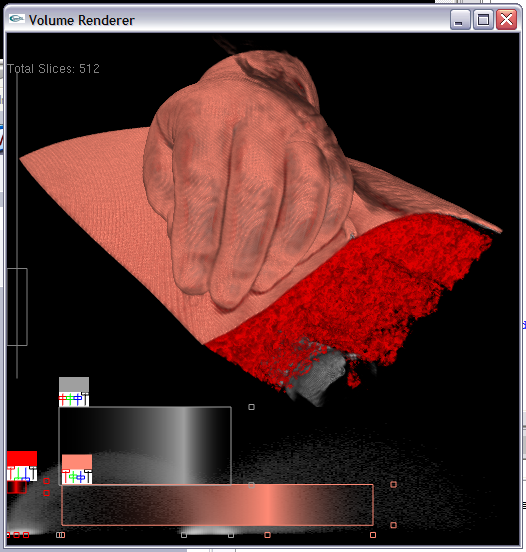Image resolution: width=526 pixels, height=552 pixels.
Task: Select the salmon gradient transfer function rectangle
Action: coord(218,505)
